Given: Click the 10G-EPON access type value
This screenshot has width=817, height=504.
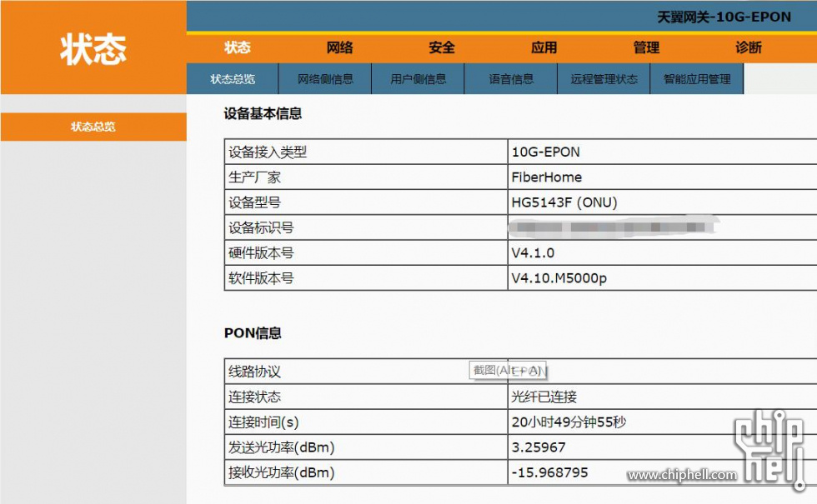Looking at the screenshot, I should click(x=545, y=152).
